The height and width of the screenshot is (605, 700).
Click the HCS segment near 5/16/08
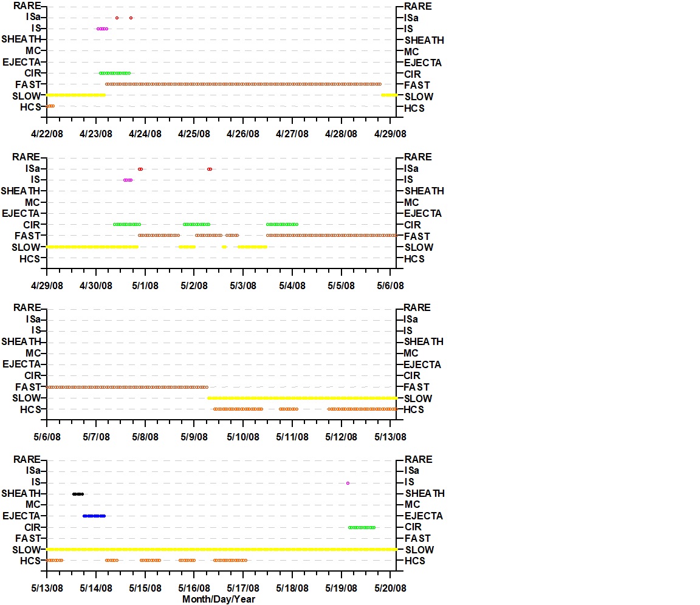187,560
